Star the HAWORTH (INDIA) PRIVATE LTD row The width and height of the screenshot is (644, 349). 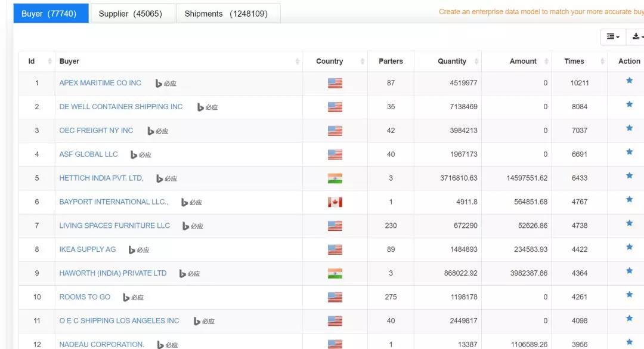click(629, 271)
